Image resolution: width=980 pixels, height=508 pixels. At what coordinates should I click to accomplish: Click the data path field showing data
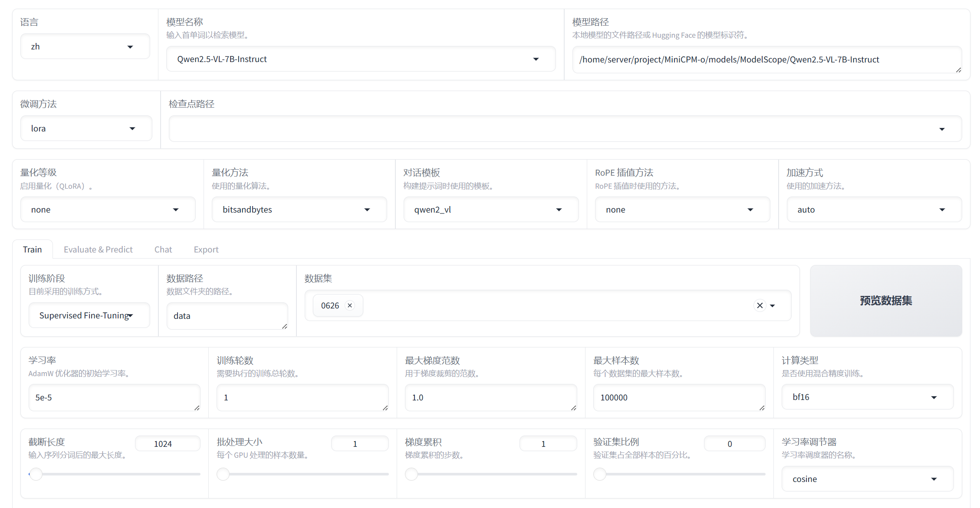point(227,316)
